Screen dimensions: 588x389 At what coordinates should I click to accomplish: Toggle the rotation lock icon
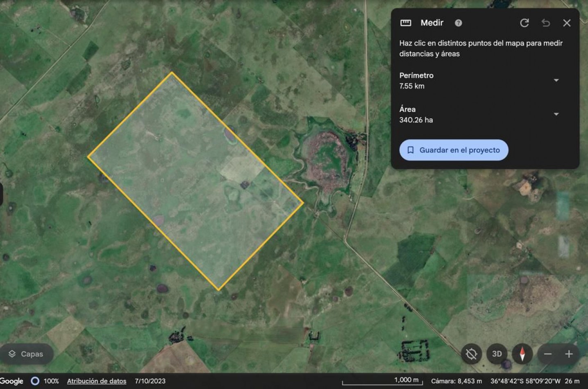472,354
